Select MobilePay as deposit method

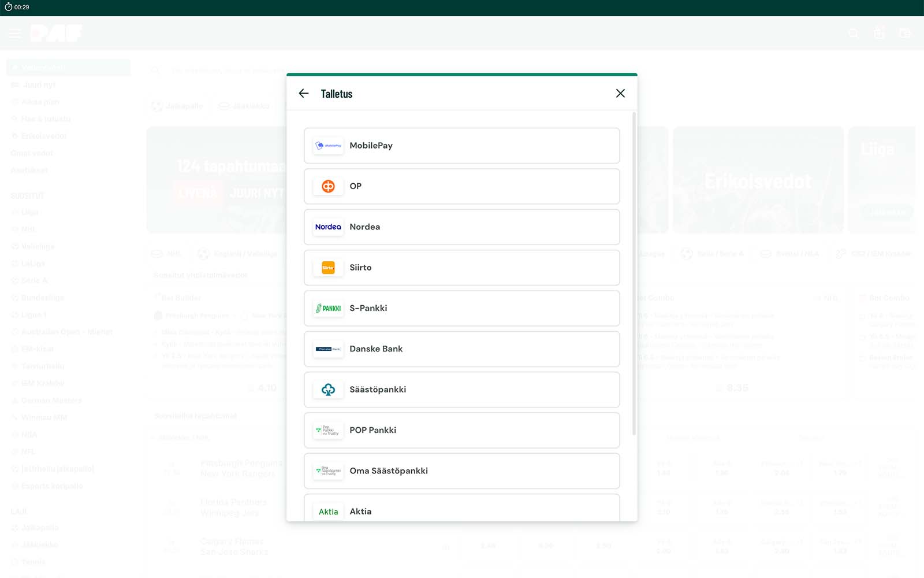click(462, 146)
